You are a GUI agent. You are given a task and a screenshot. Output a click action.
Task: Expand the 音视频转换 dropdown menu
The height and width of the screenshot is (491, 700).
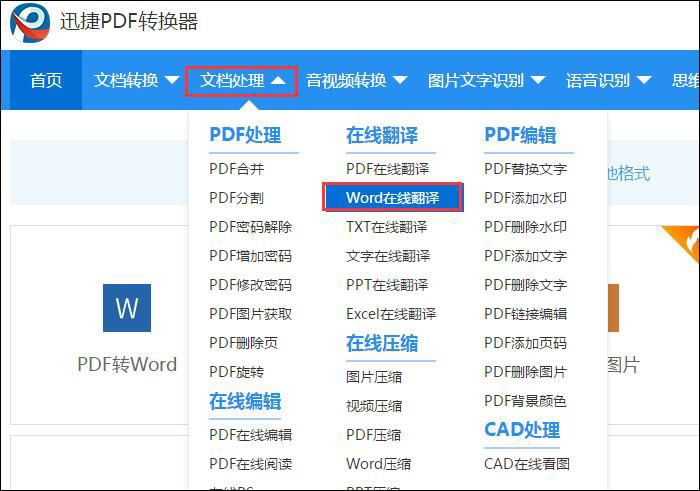click(x=357, y=80)
